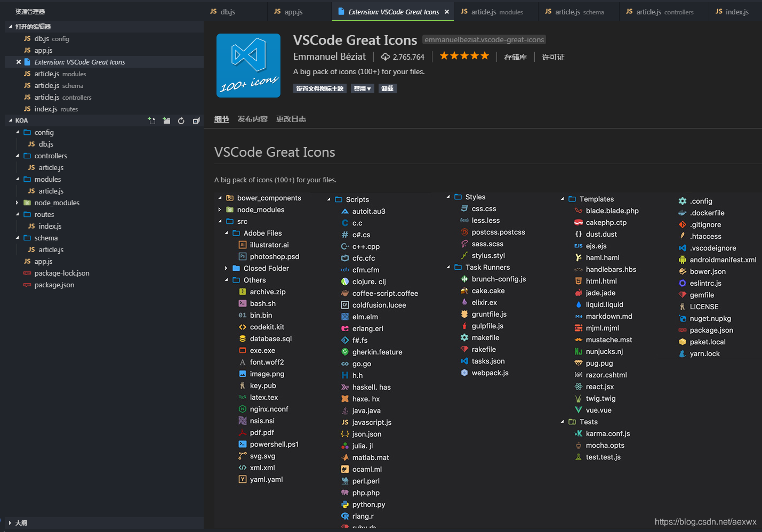The width and height of the screenshot is (762, 532).
Task: Select package-lock.json in the explorer
Action: coord(104,273)
